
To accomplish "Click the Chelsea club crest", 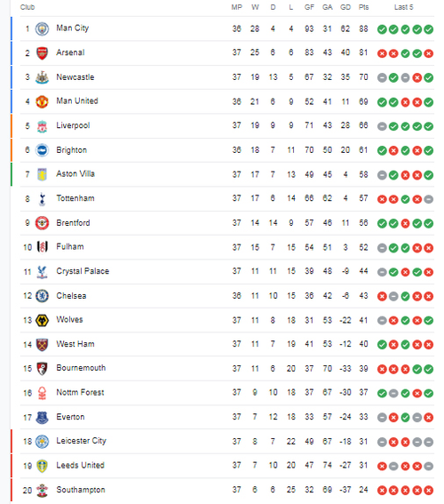I will click(x=42, y=296).
